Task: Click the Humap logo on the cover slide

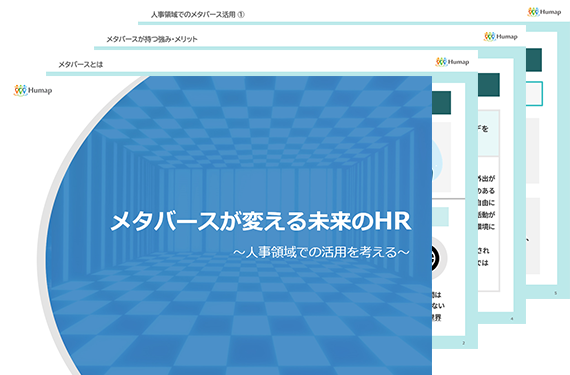Action: 33,90
